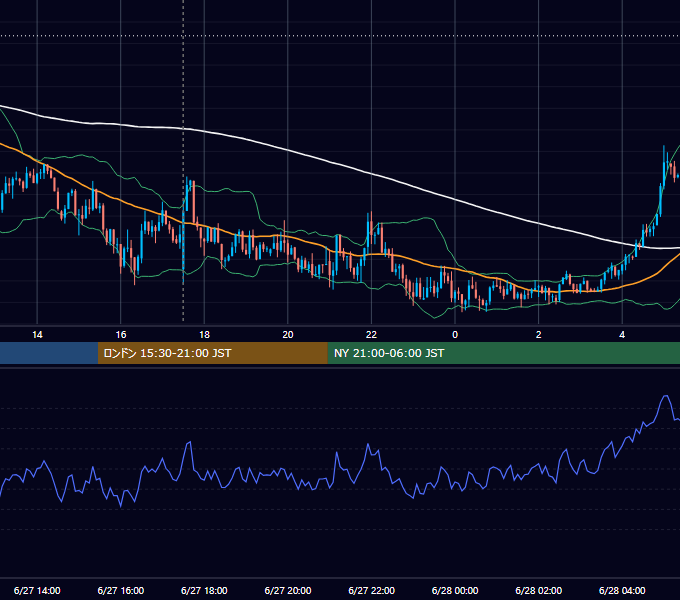Click the 2 hour axis label

pos(539,335)
